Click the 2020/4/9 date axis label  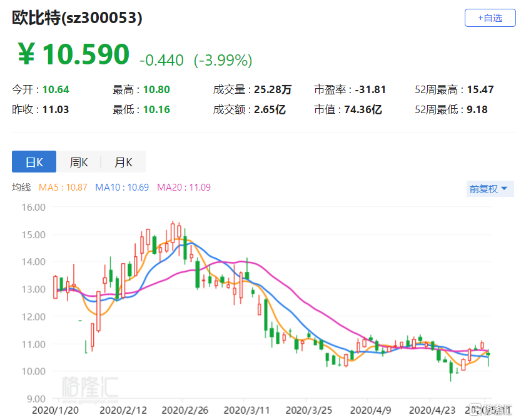click(x=370, y=411)
